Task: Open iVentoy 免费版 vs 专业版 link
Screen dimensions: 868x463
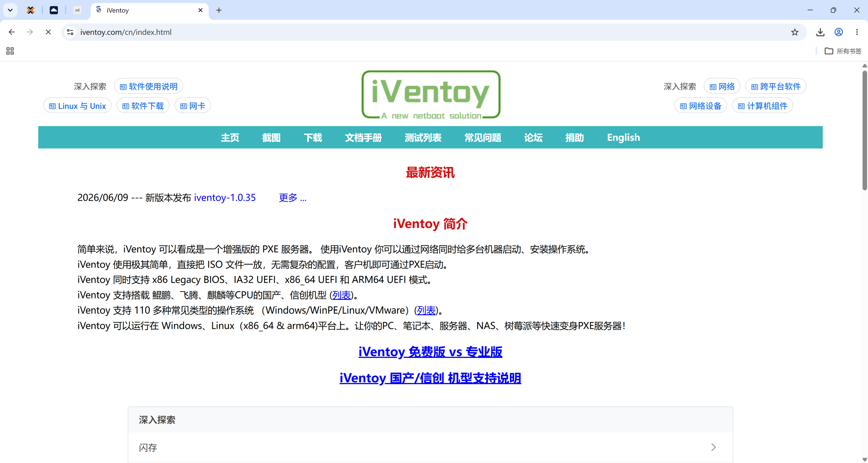Action: (430, 352)
